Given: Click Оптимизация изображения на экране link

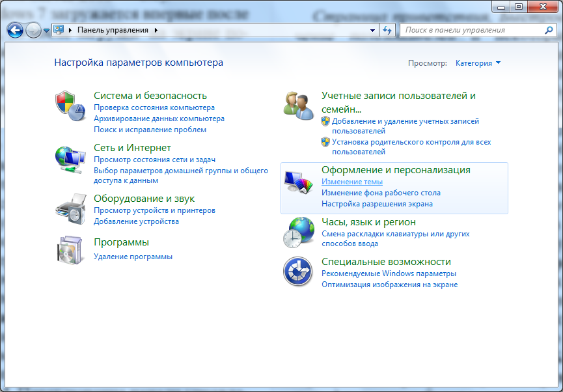Looking at the screenshot, I should coord(390,285).
